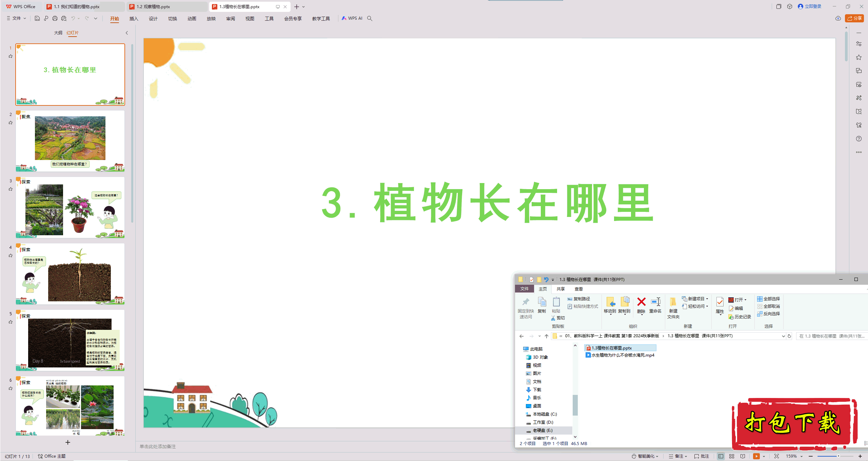
Task: Click Invert Selection in Explorer ribbon
Action: 769,314
